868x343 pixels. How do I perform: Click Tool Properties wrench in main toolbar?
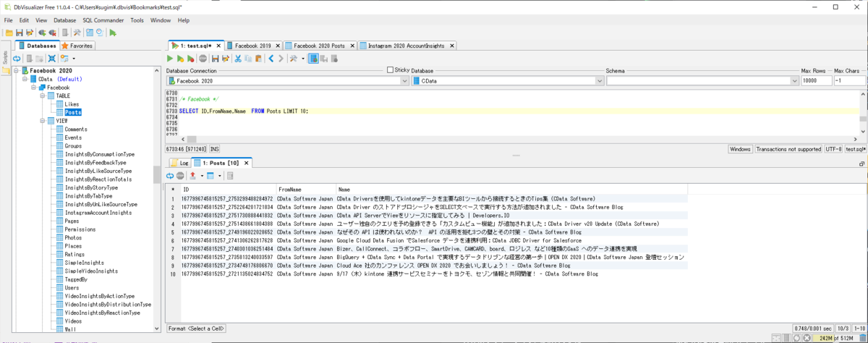pos(77,33)
